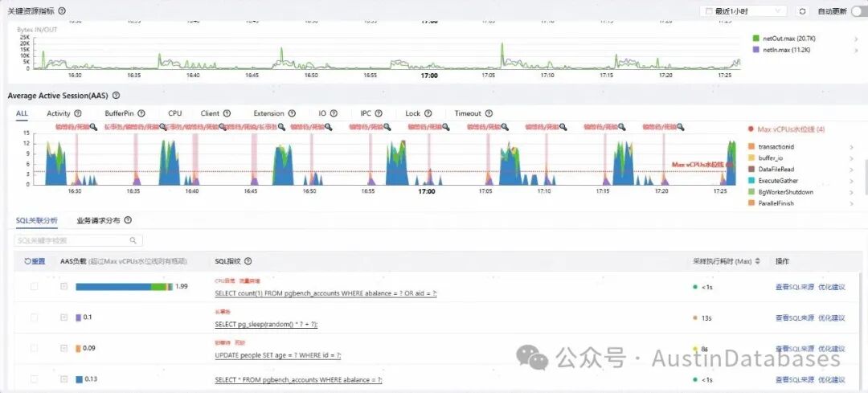
Task: Click the green netOut.max legend swatch
Action: (756, 39)
